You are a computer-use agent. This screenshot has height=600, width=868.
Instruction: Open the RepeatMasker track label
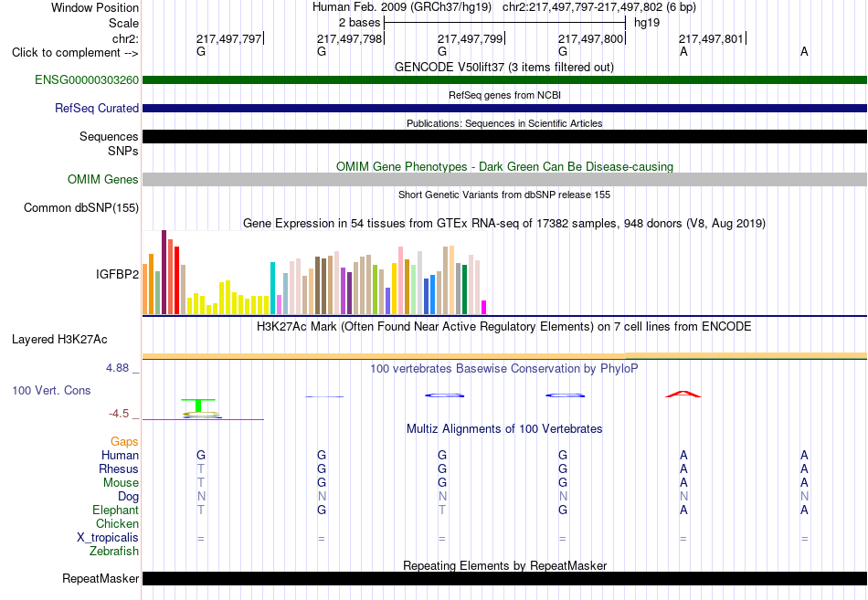[x=101, y=578]
